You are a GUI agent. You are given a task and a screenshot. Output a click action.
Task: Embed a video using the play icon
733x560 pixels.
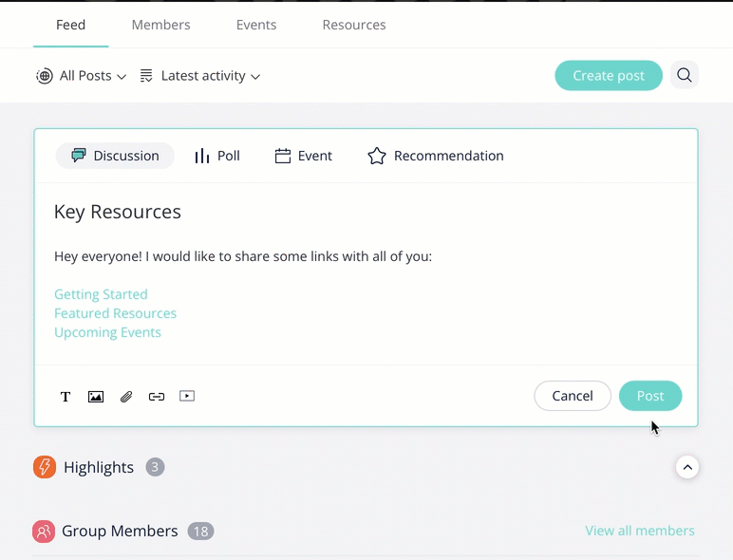187,396
